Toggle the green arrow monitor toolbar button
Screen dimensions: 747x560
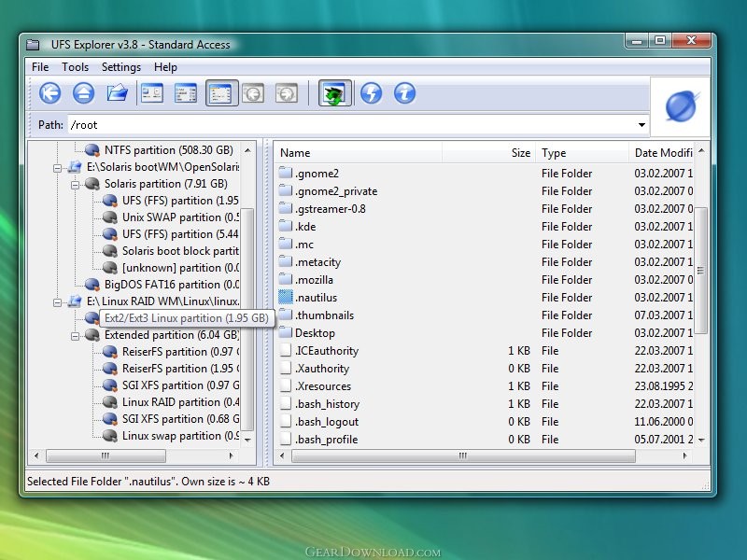335,92
